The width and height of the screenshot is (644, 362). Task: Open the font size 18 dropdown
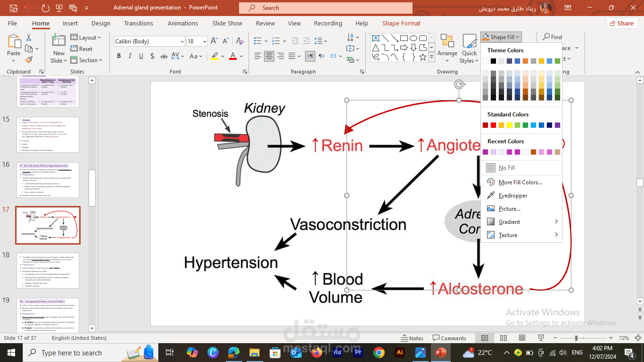tap(204, 41)
